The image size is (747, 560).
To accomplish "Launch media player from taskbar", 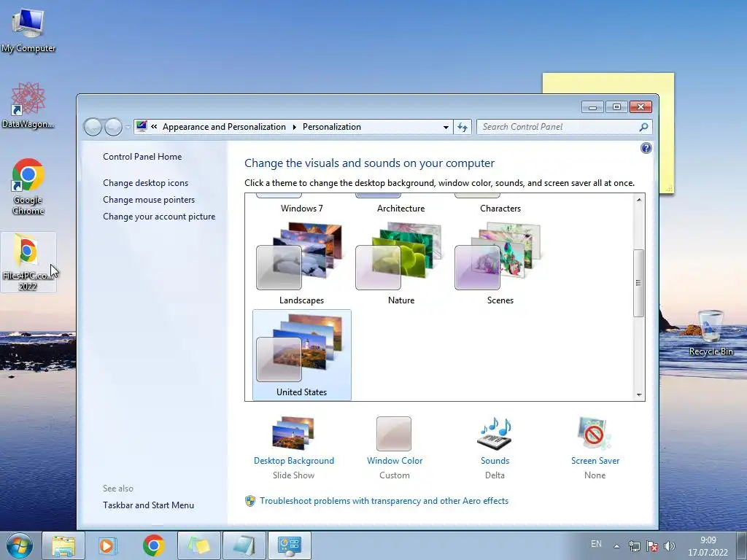I will coord(107,545).
